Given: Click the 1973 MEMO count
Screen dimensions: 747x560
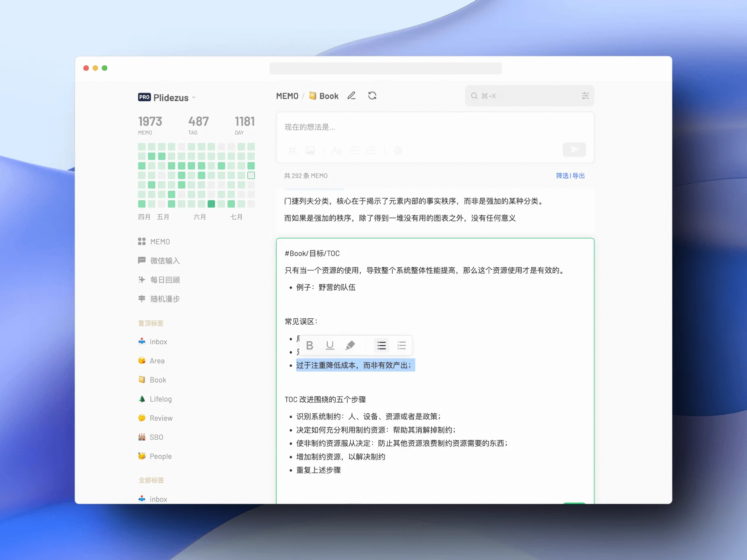Looking at the screenshot, I should [x=150, y=125].
